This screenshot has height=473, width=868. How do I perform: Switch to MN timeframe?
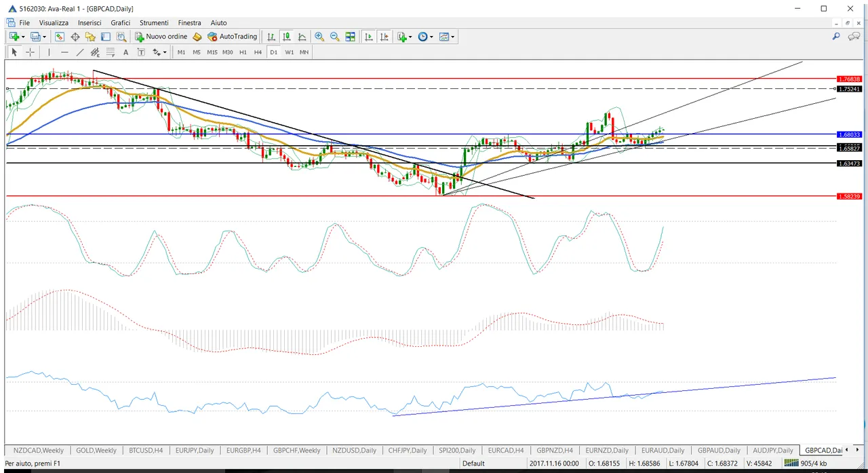(x=304, y=52)
